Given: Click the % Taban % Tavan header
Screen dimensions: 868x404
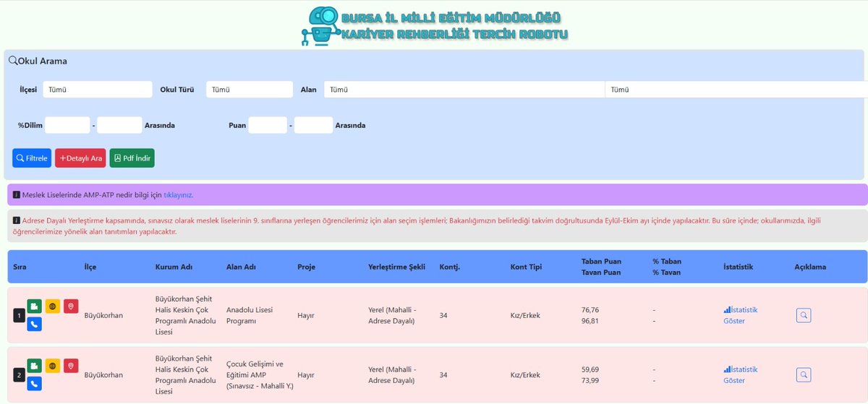Looking at the screenshot, I should coord(667,267).
